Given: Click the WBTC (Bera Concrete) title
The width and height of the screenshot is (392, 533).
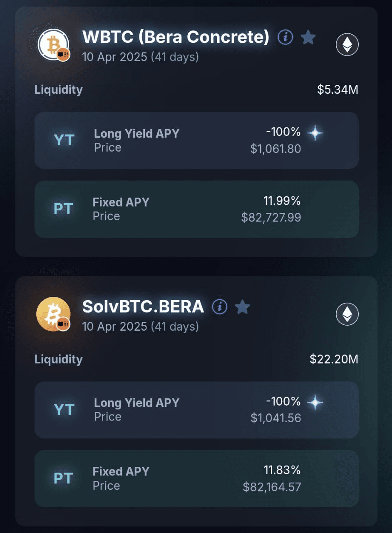Looking at the screenshot, I should 176,37.
